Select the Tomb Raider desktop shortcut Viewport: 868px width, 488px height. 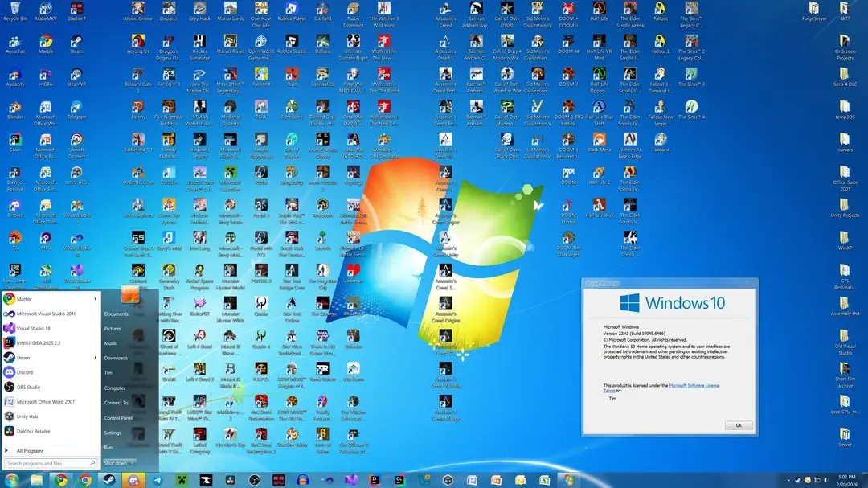[322, 372]
